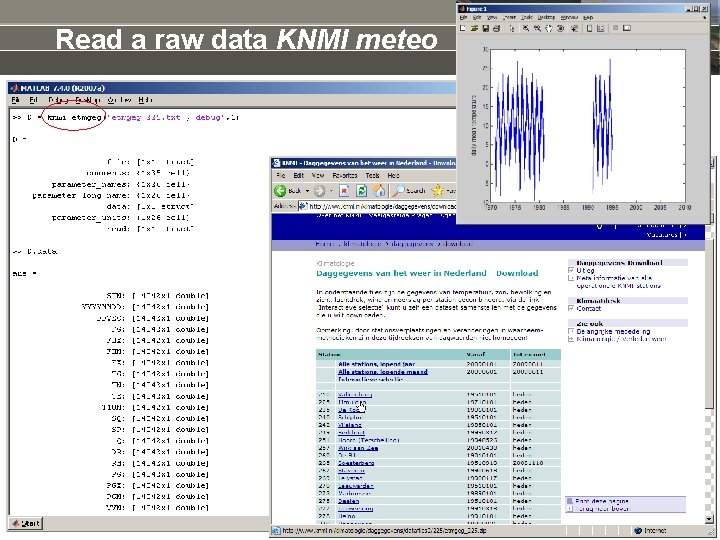Click the 'Wijk aan Zee' station link
This screenshot has height=540, width=720.
point(358,448)
